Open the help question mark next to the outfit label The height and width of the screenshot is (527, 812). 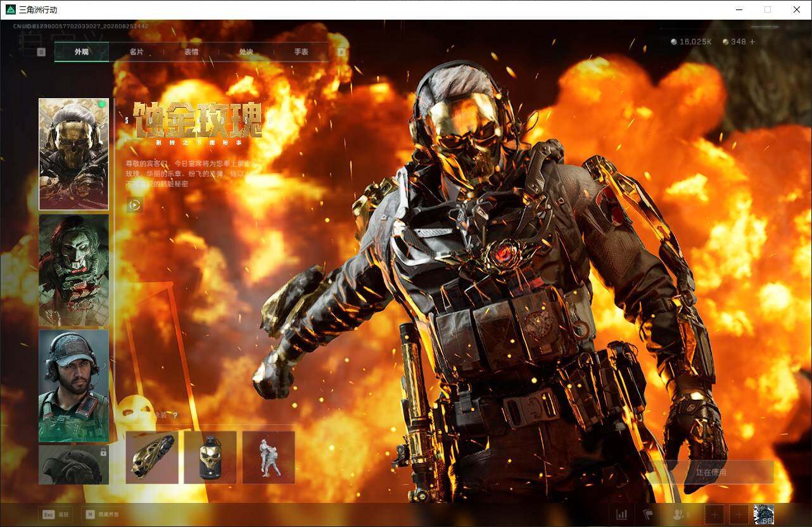(x=175, y=416)
